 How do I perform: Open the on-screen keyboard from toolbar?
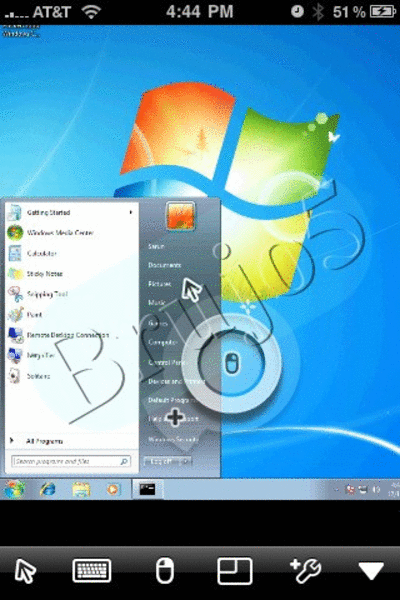(x=92, y=571)
